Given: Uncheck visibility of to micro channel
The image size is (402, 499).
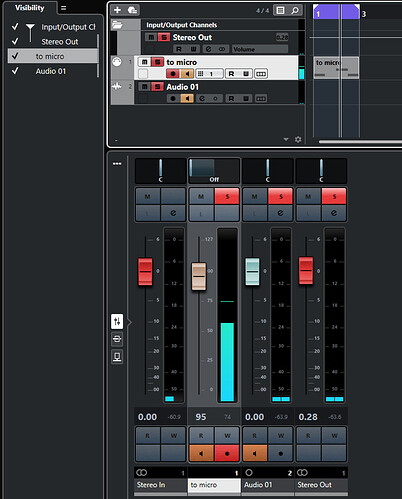Looking at the screenshot, I should point(15,56).
